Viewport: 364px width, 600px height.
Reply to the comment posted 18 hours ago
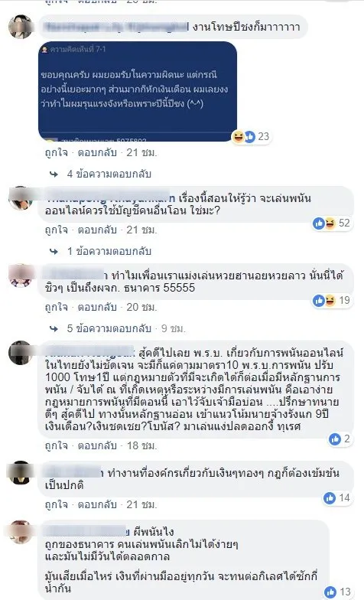coord(97,445)
